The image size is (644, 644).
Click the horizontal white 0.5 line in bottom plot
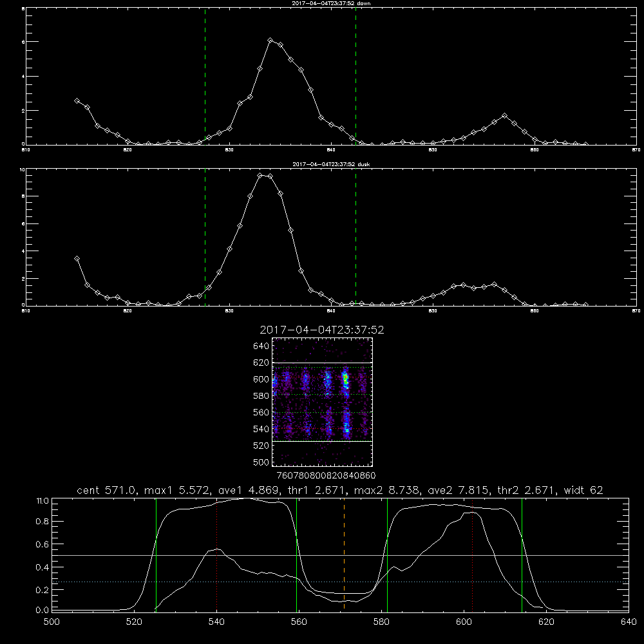341,555
